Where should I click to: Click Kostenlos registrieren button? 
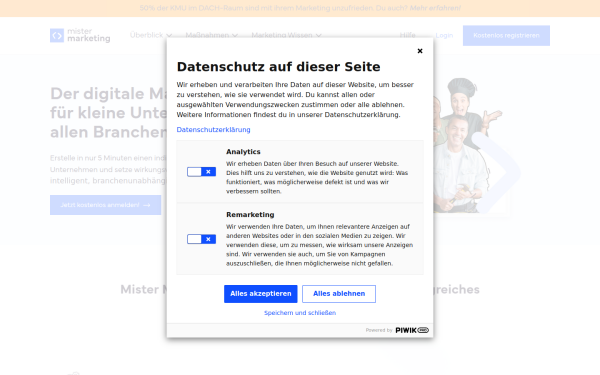[506, 36]
